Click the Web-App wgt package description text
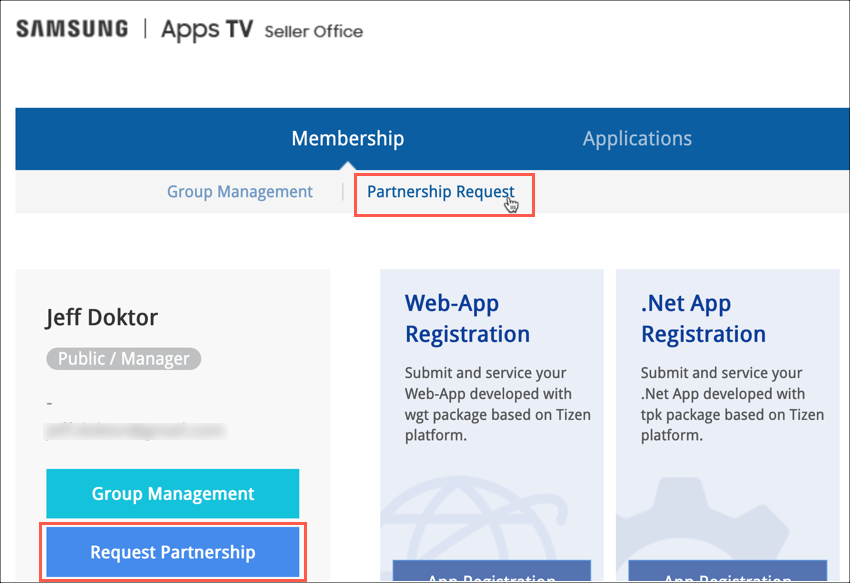Screen dimensions: 850x583 497,404
